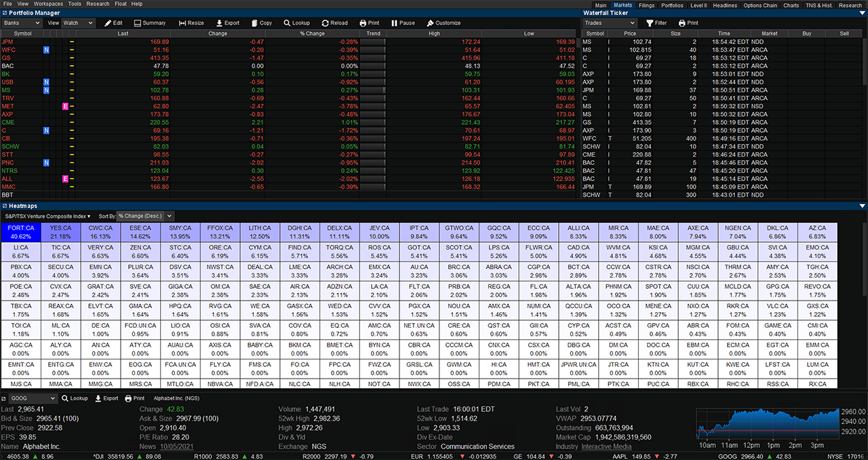Switch to the Level II tab
The height and width of the screenshot is (460, 868).
point(698,5)
